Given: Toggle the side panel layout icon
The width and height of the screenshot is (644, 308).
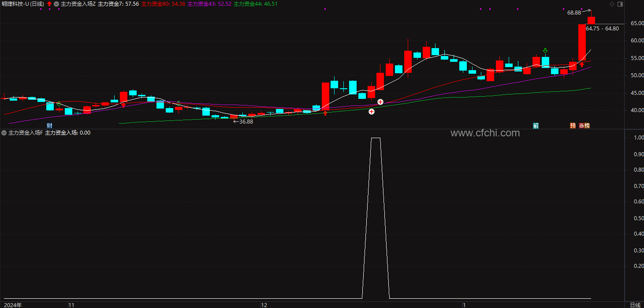Looking at the screenshot, I should click(620, 4).
